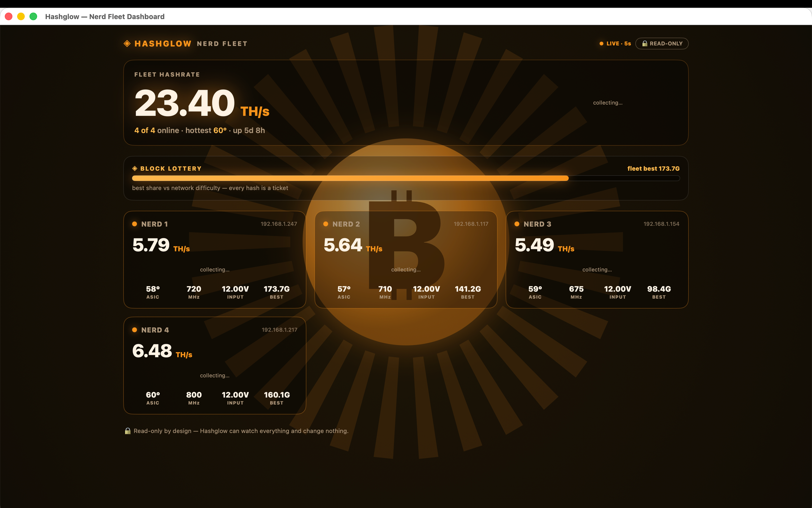Click the NERD 2 IP 192.168.1.117

point(471,224)
